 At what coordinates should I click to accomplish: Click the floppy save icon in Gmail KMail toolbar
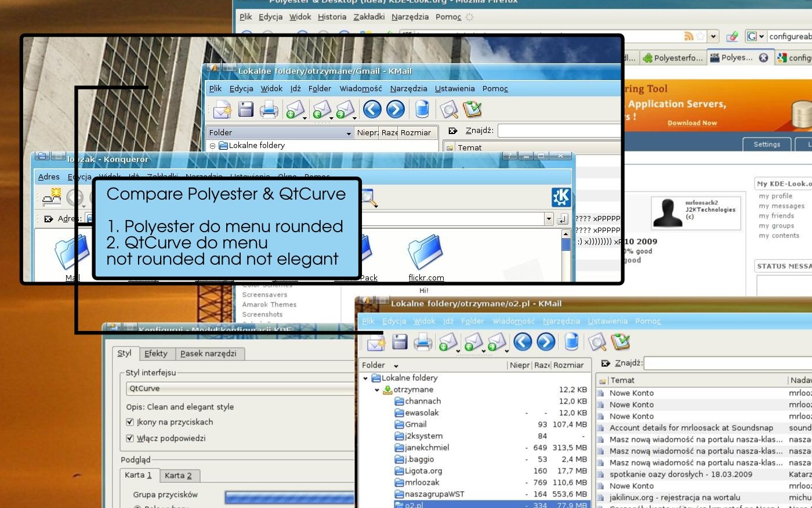pyautogui.click(x=246, y=109)
